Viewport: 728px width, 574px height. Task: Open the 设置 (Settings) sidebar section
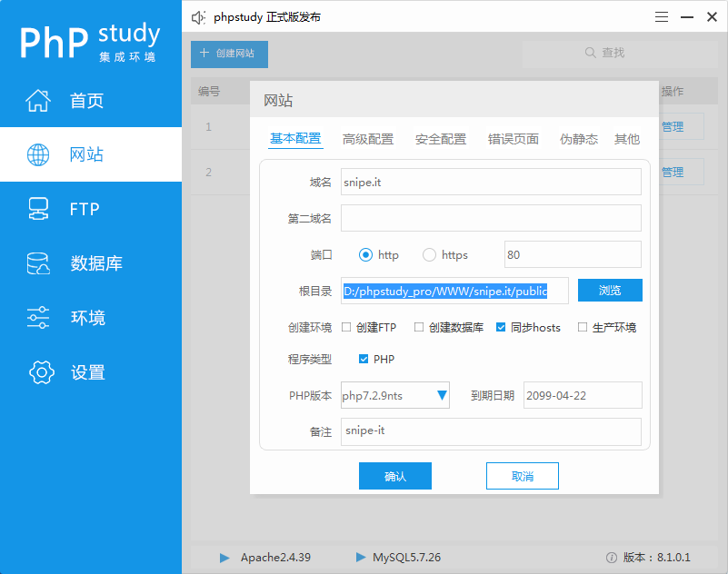tap(65, 372)
